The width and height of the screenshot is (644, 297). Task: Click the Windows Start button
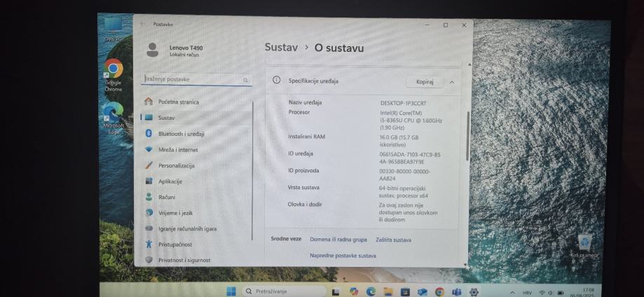[x=231, y=291]
